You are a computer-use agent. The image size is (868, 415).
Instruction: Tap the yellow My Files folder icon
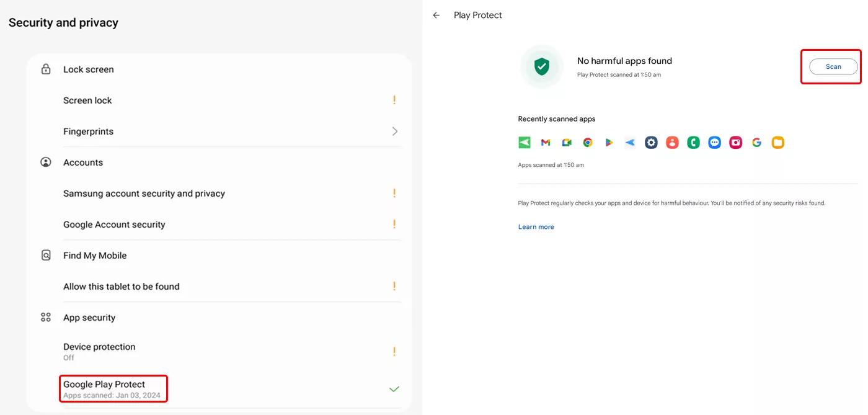click(777, 143)
